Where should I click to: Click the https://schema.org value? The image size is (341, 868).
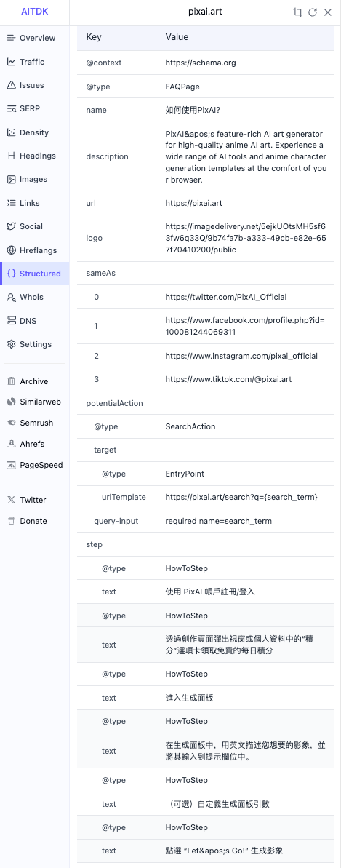coord(201,63)
